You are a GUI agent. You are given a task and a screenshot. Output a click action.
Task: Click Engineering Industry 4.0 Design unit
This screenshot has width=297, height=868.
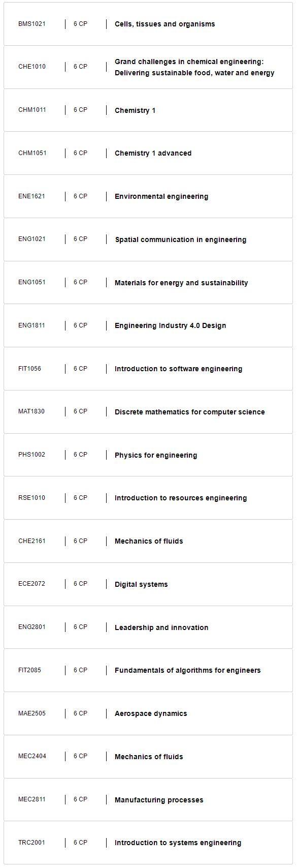[x=148, y=325]
